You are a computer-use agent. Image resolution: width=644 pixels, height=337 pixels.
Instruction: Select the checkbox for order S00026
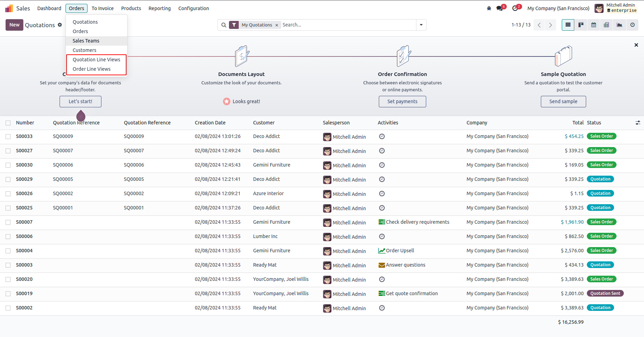pyautogui.click(x=8, y=194)
